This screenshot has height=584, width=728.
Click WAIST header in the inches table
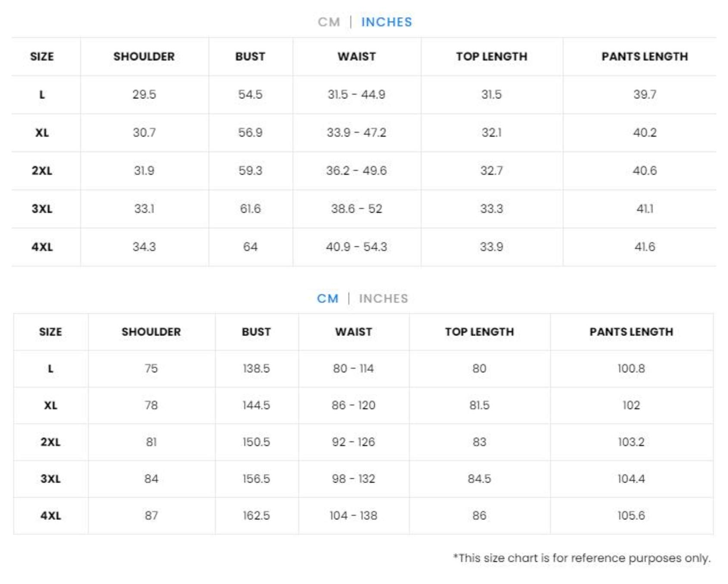356,57
